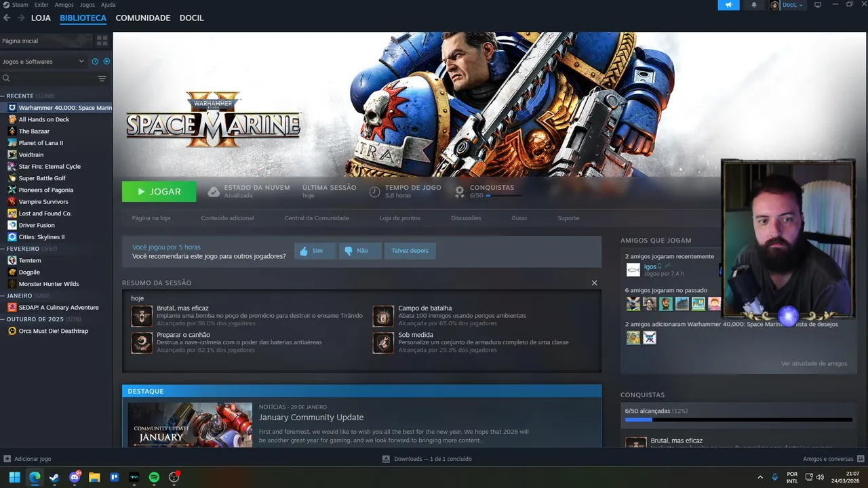Open the LOJA tab
This screenshot has height=488, width=868.
[x=41, y=18]
